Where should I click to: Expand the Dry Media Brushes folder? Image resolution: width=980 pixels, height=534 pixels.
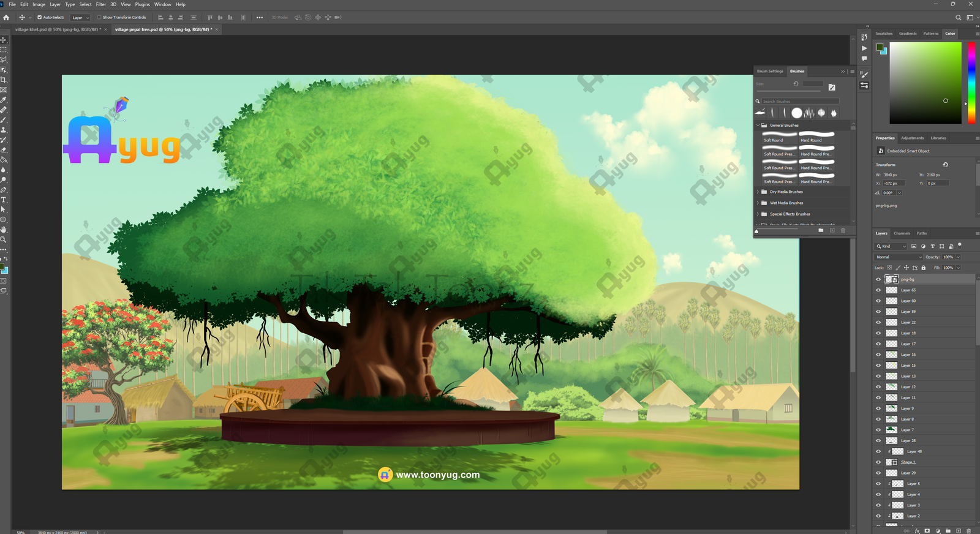click(x=758, y=192)
